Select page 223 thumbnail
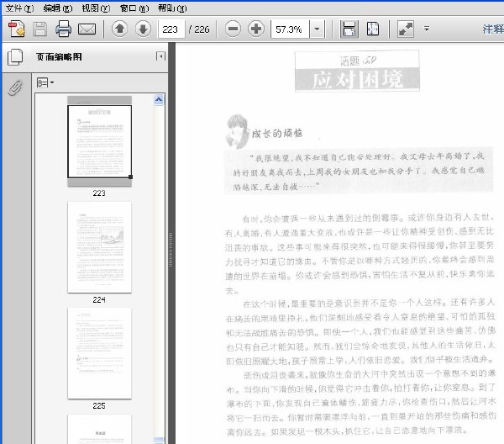The height and width of the screenshot is (444, 504). click(x=99, y=141)
